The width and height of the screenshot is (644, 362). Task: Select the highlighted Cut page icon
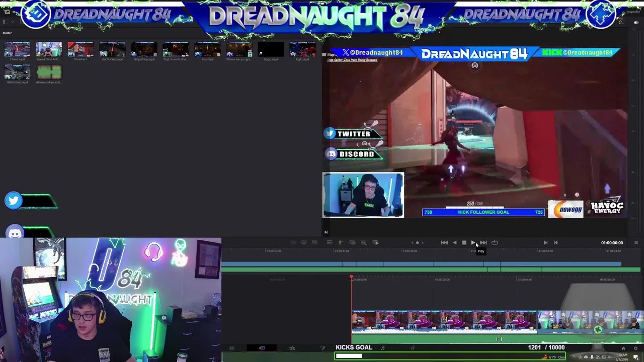tap(262, 348)
